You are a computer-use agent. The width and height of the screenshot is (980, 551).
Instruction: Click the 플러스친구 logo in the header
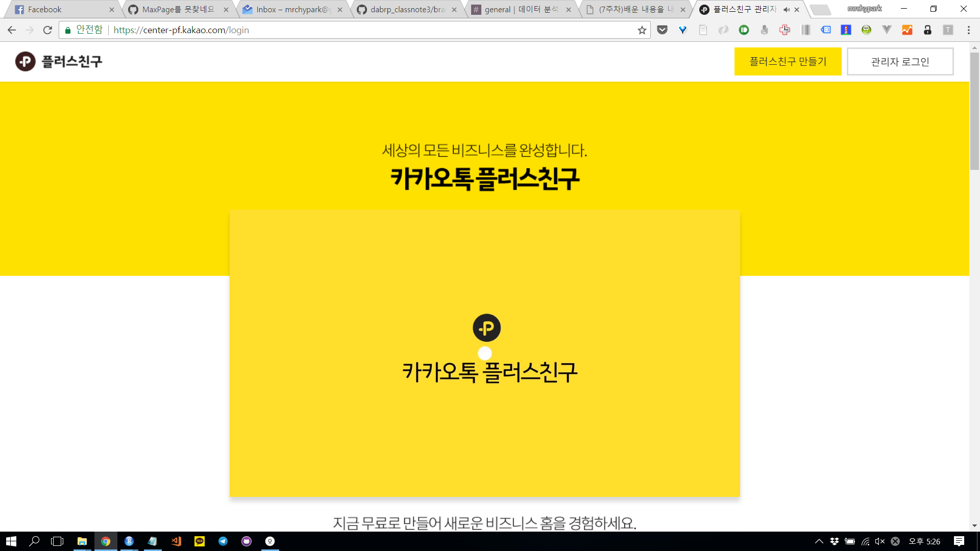pos(59,61)
